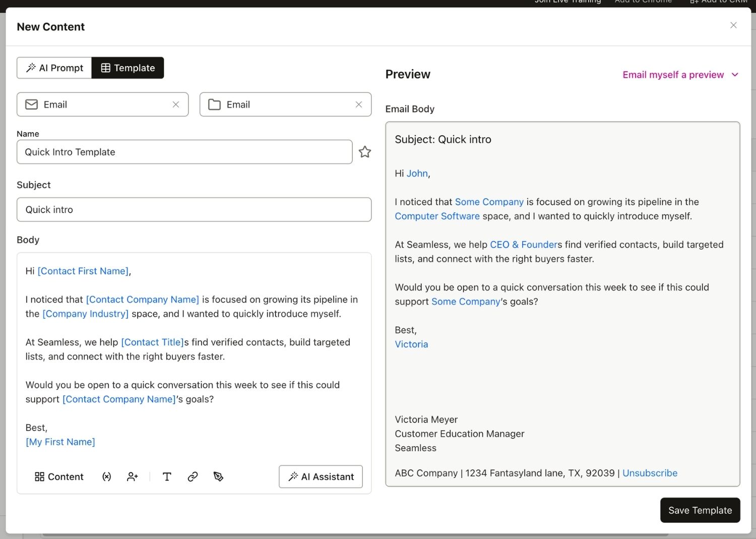The image size is (756, 539).
Task: Expand the Email myself a preview chevron
Action: point(735,75)
